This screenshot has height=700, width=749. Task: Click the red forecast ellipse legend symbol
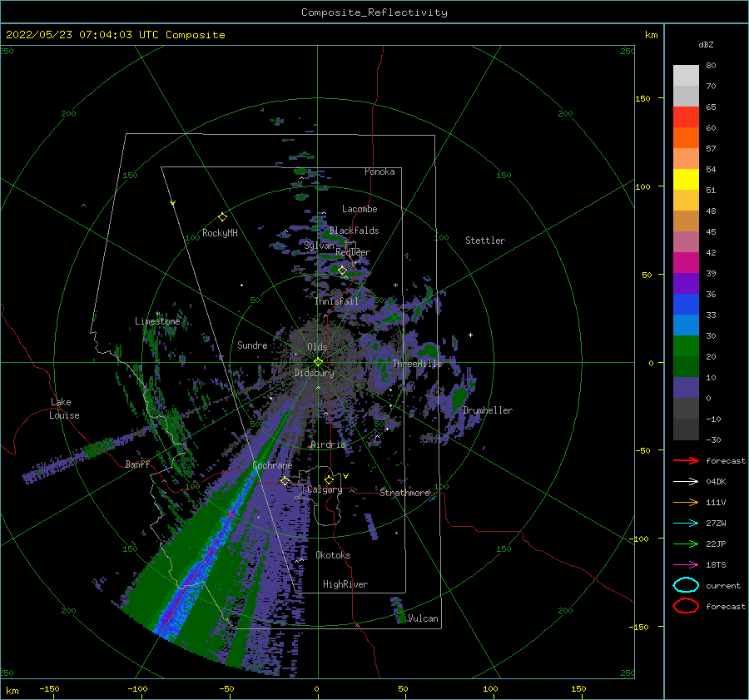coord(686,606)
